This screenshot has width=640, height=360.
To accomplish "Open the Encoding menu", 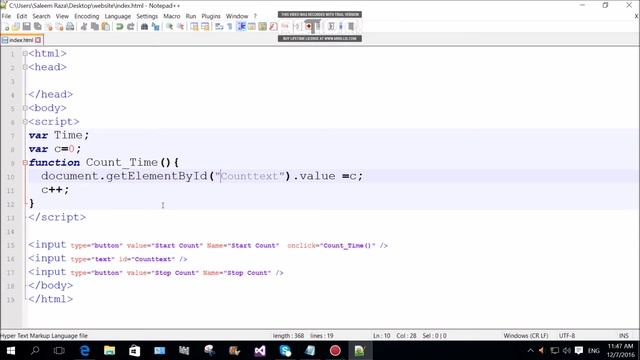I will tap(87, 16).
